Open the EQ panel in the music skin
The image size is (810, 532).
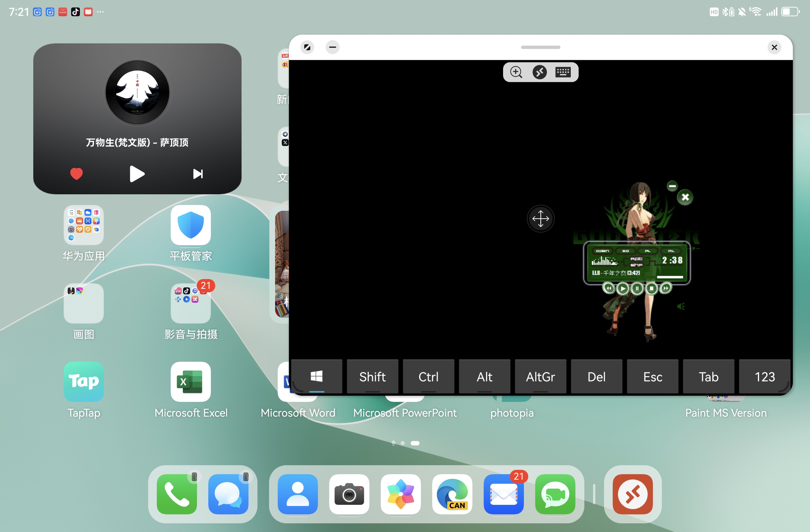pos(625,251)
